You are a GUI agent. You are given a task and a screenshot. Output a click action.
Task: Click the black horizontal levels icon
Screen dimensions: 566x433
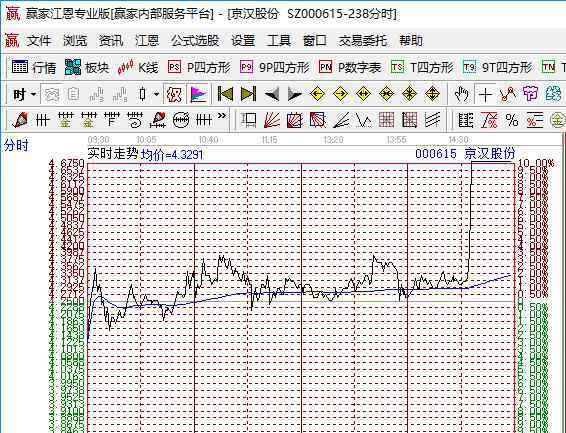click(x=466, y=120)
